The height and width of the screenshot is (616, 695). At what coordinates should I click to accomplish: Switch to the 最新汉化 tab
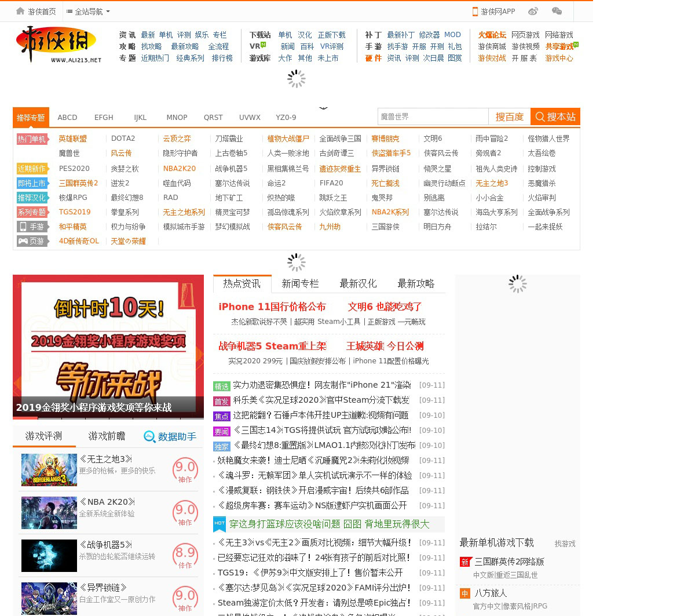coord(358,283)
